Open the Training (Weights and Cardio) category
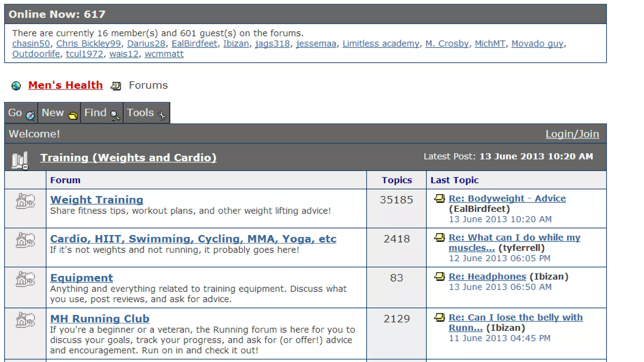Viewport: 644px width, 362px height. pos(128,158)
